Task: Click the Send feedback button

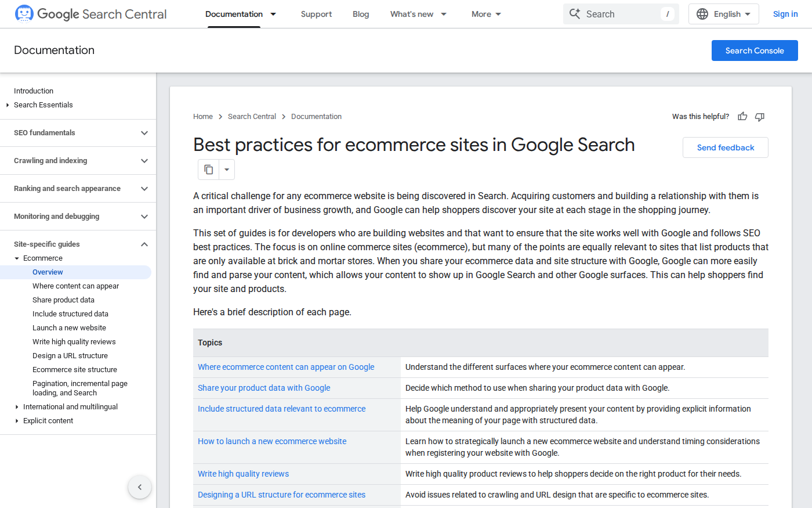Action: [x=725, y=147]
